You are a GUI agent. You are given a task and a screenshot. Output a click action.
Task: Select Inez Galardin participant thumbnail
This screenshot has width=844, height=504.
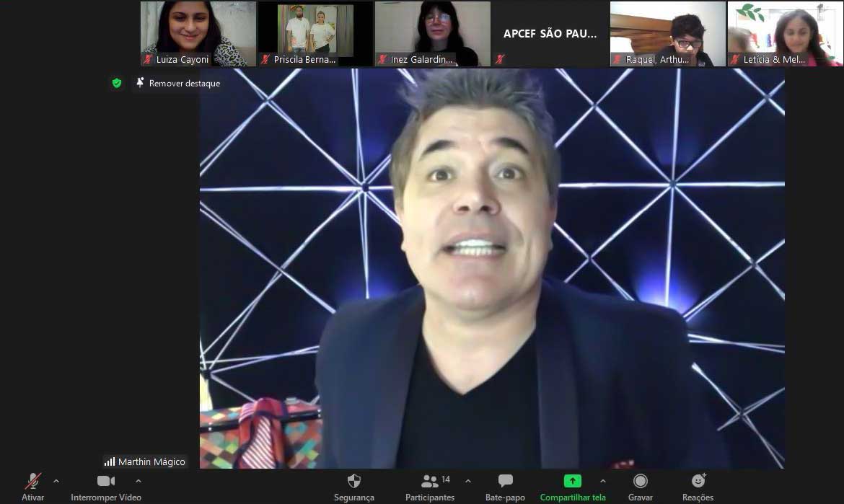coord(432,34)
